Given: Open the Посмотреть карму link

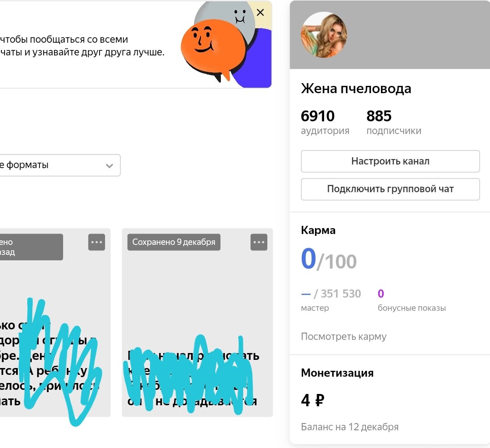Looking at the screenshot, I should tap(344, 337).
